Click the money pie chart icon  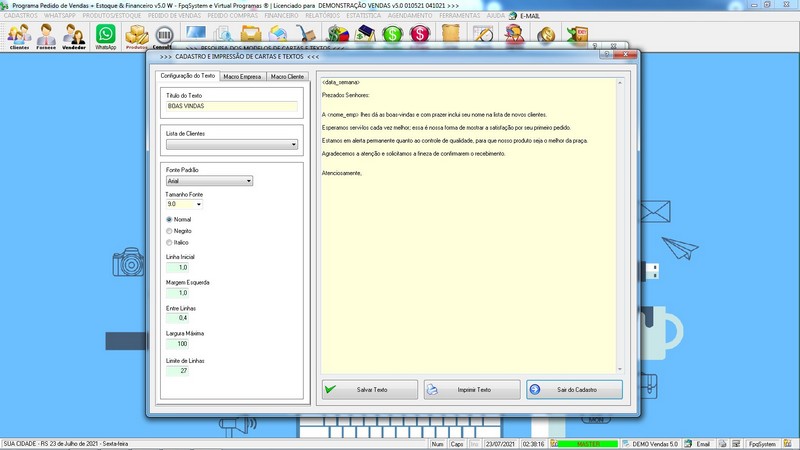click(x=337, y=34)
